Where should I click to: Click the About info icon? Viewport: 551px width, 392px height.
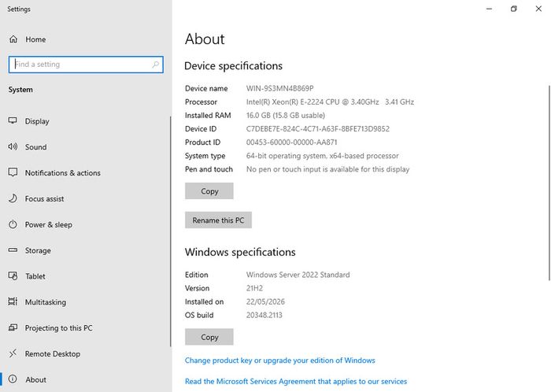tap(13, 379)
